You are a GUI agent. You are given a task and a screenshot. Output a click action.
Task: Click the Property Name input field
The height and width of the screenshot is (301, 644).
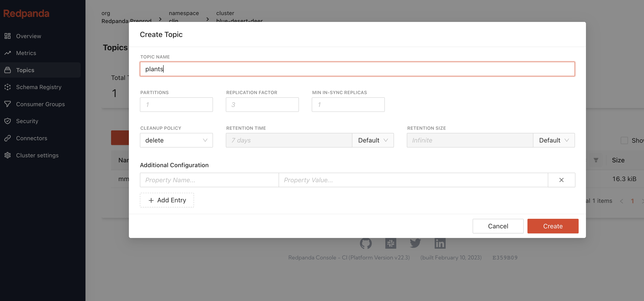click(209, 180)
